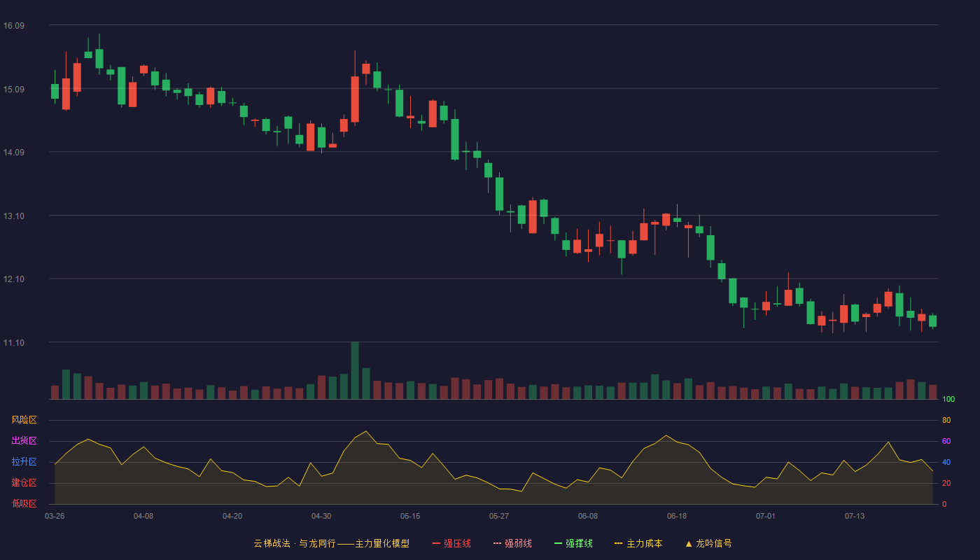Click the 05-27 date label
Viewport: 980px width, 560px height.
[x=499, y=516]
